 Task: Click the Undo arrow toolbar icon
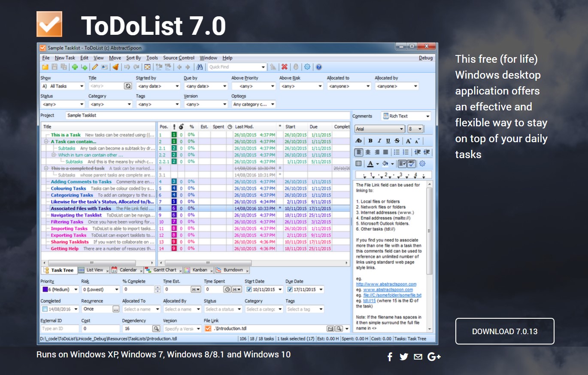[x=127, y=67]
